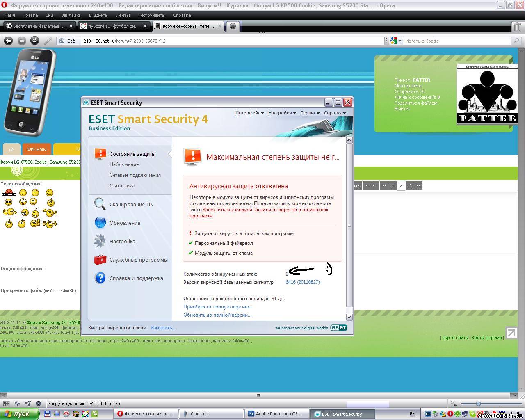Go back with the Opera back arrow

8,41
